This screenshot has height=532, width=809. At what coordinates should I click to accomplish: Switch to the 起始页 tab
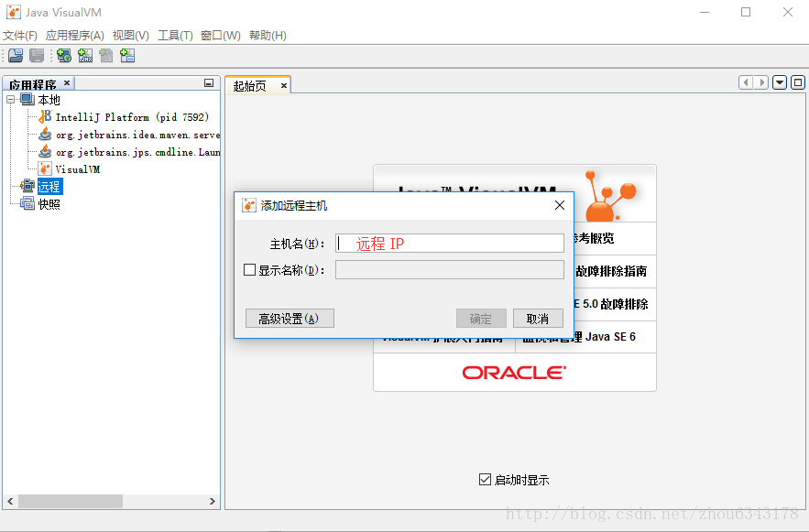pos(250,85)
